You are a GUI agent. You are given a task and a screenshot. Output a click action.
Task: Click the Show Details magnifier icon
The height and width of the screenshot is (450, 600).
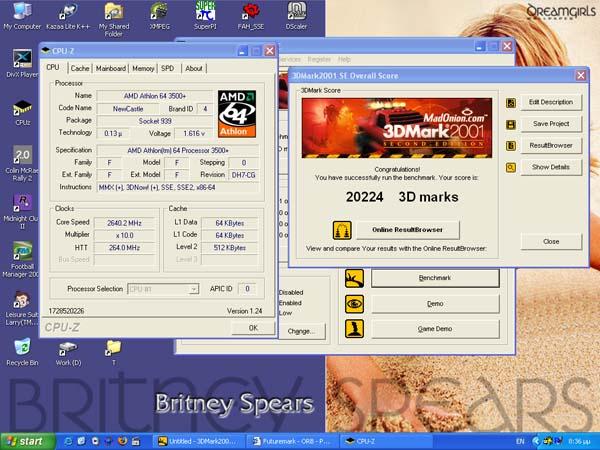(511, 168)
